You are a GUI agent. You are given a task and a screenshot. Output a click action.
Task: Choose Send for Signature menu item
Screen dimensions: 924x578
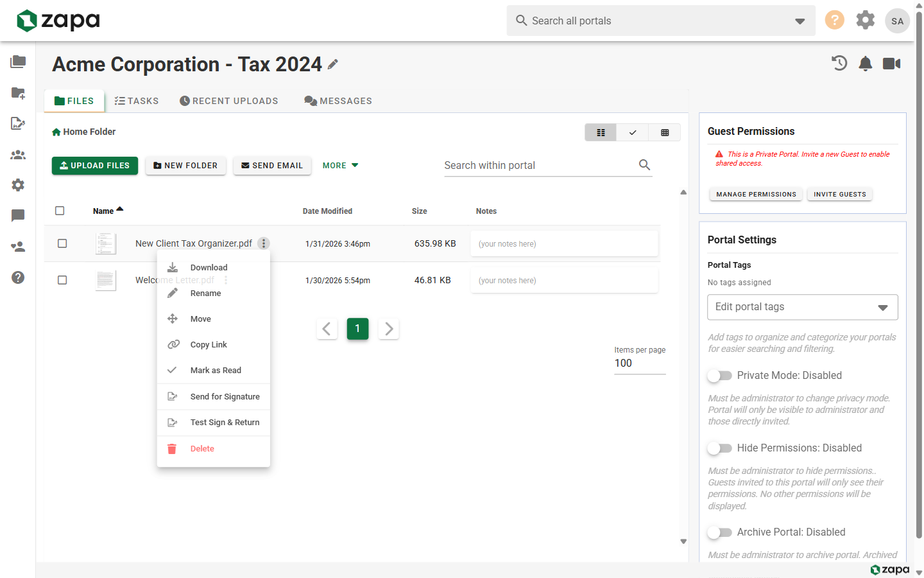click(214, 396)
